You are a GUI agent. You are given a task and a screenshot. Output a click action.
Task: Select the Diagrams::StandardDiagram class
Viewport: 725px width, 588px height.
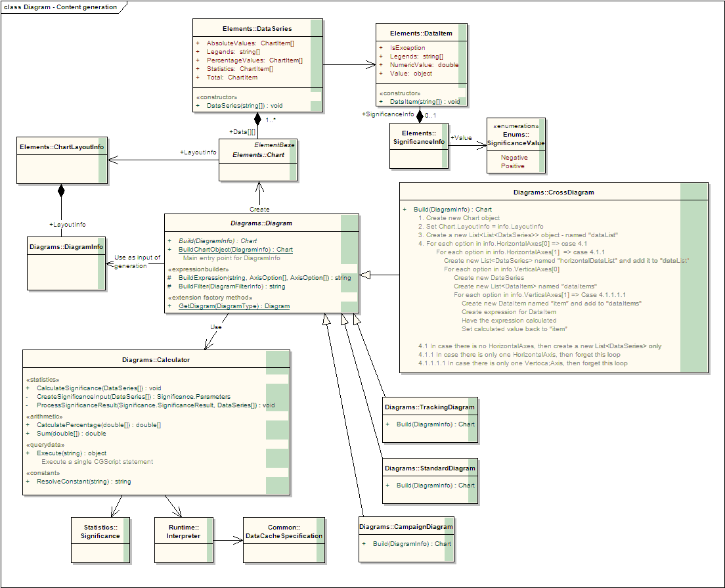[429, 468]
